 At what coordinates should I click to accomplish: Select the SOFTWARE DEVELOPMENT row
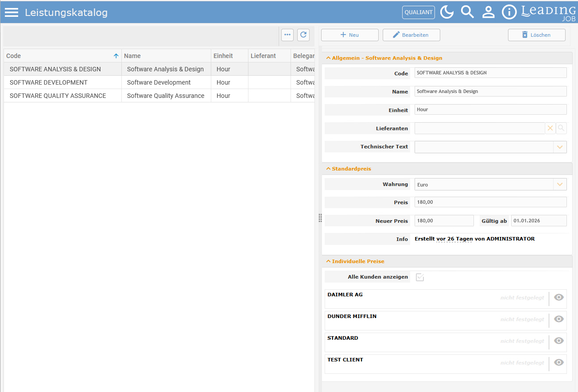(159, 82)
